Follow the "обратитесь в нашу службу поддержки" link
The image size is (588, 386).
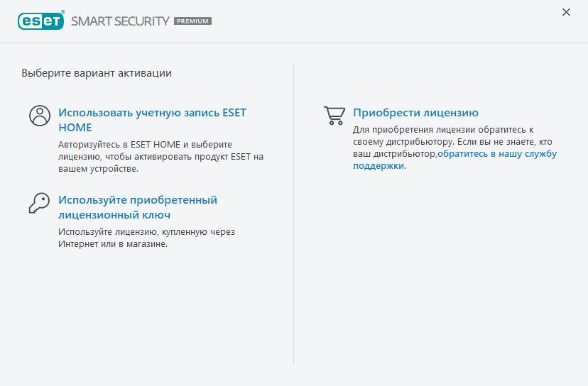click(x=496, y=154)
